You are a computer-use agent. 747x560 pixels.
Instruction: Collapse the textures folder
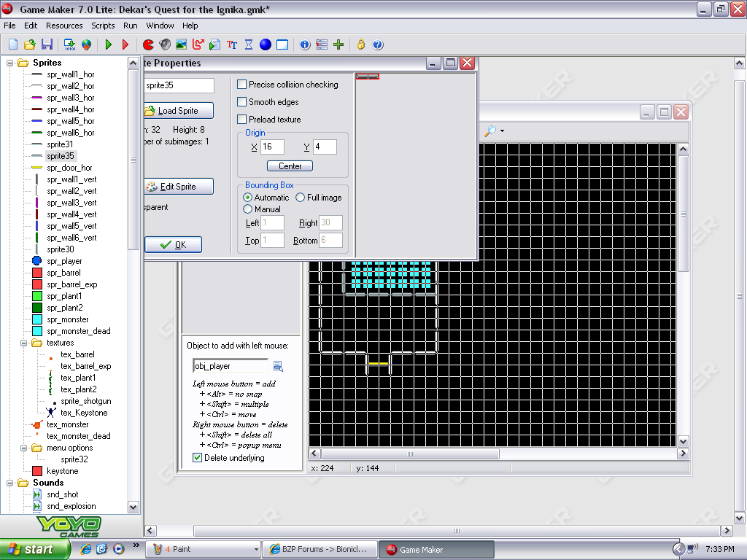[x=24, y=343]
